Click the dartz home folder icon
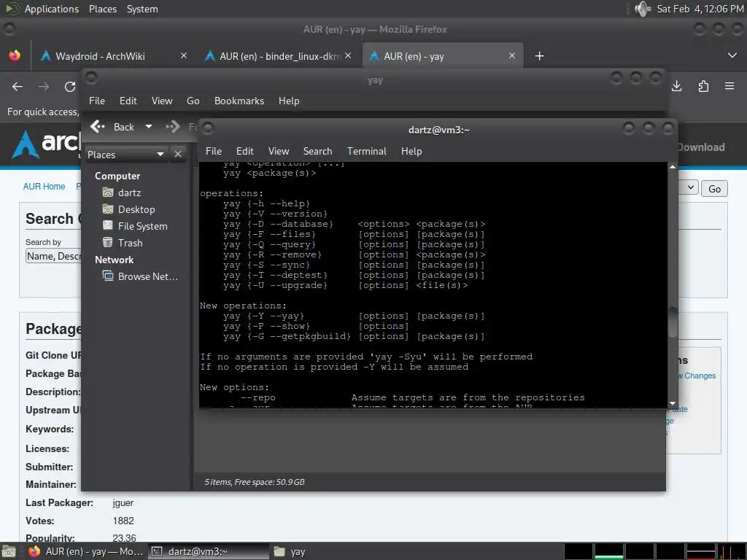Viewport: 747px width, 560px height. [x=108, y=192]
